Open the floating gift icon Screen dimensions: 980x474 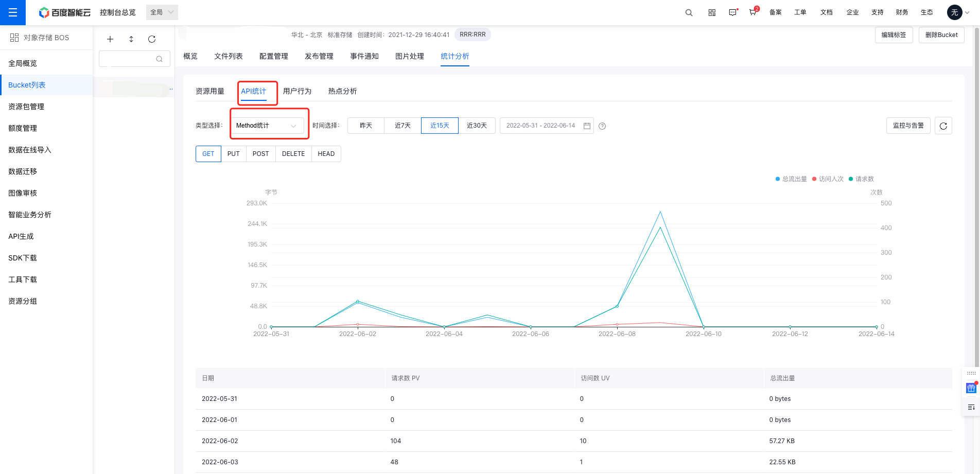click(x=971, y=388)
